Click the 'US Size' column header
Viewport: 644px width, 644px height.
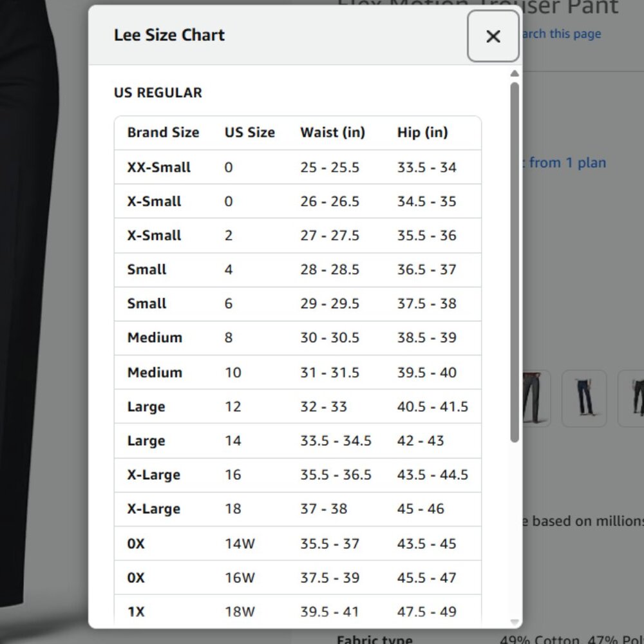pos(250,132)
